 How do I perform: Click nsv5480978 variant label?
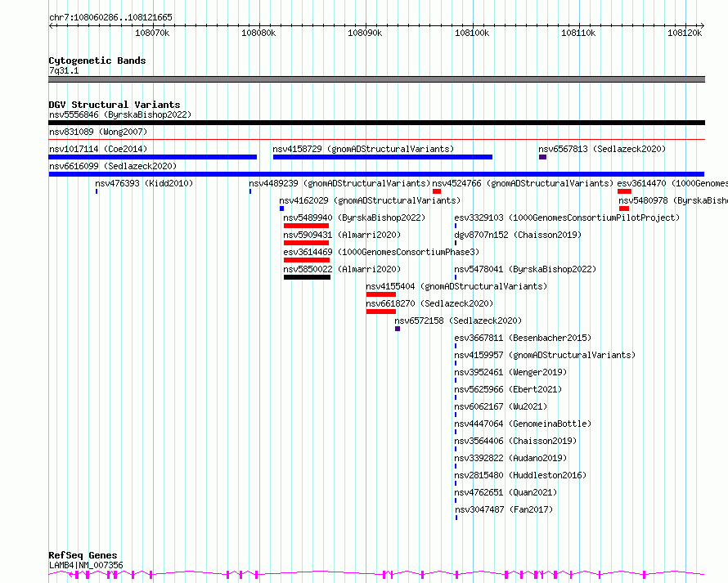tap(673, 200)
